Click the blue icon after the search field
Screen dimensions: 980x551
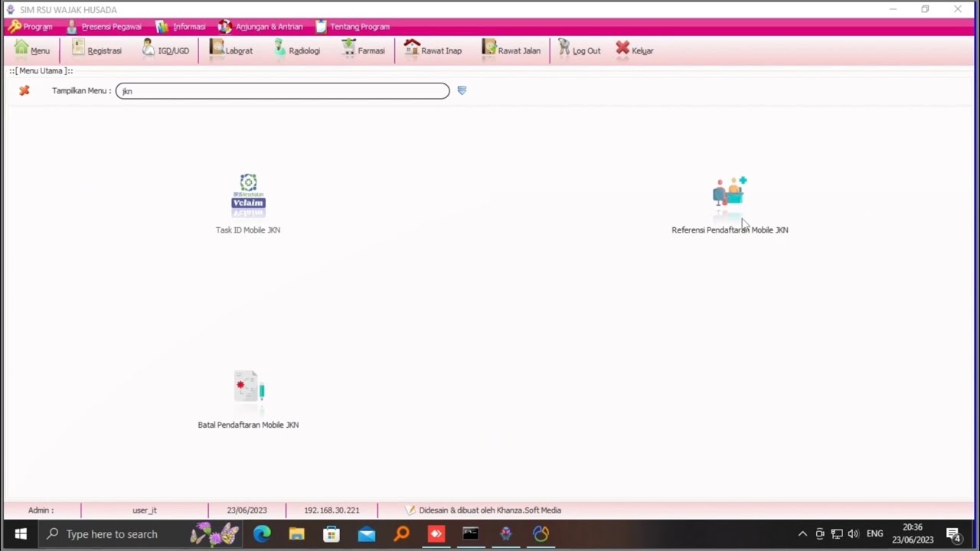[462, 90]
